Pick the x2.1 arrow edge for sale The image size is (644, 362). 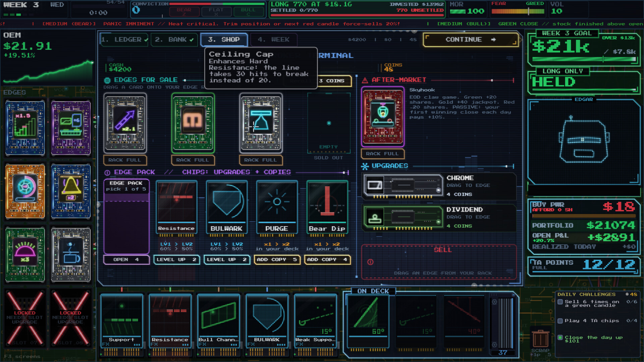125,123
